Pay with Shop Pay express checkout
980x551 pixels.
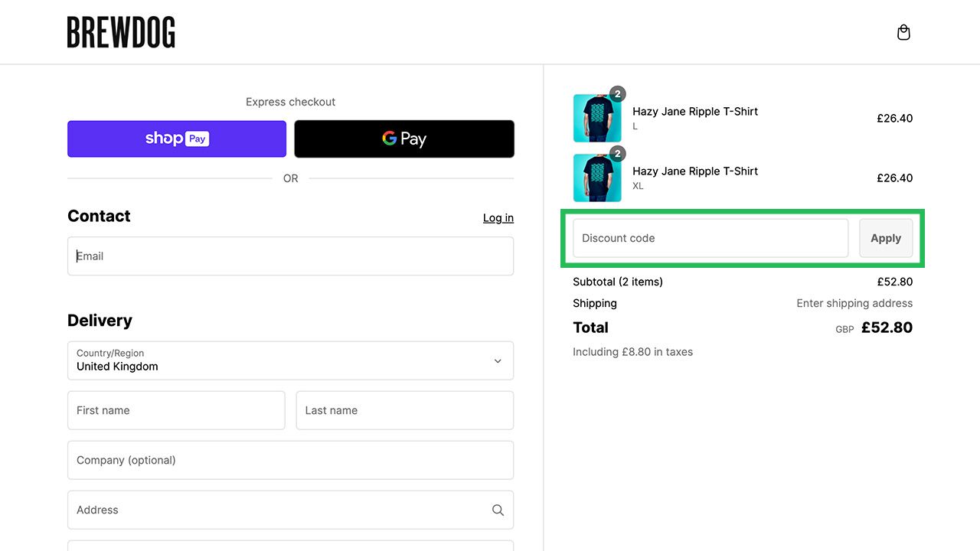coord(177,139)
